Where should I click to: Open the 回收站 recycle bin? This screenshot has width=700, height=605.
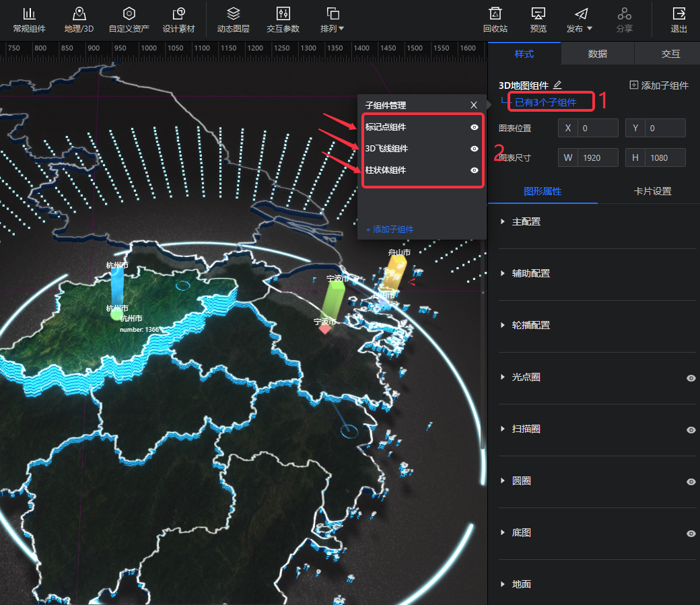(x=495, y=14)
